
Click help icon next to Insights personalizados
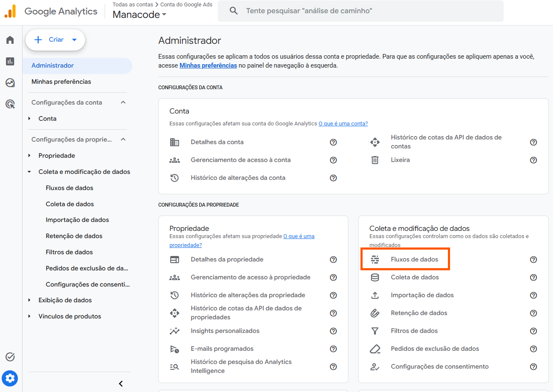[334, 331]
